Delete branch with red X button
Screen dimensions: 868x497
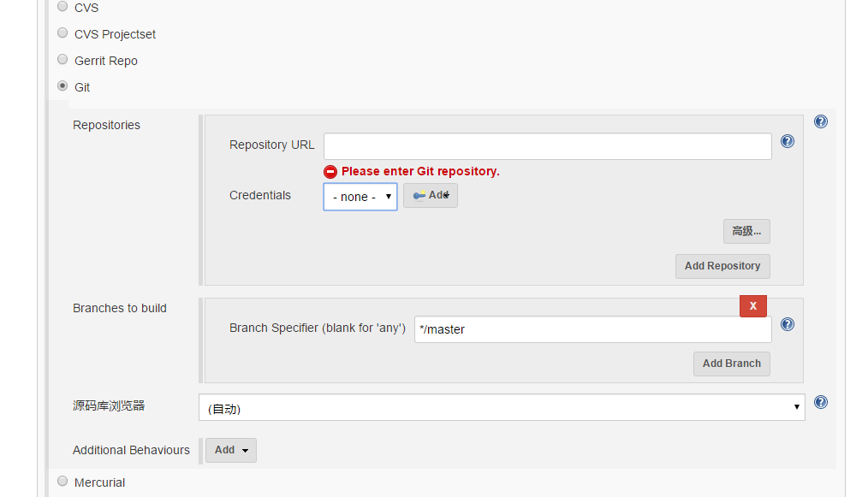click(752, 306)
